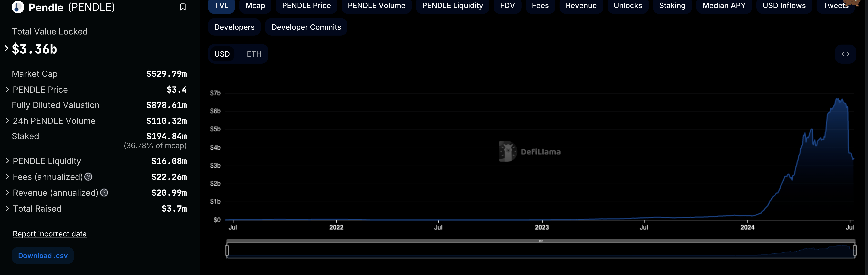Click the right range slider handle
868x275 pixels.
pos(855,250)
